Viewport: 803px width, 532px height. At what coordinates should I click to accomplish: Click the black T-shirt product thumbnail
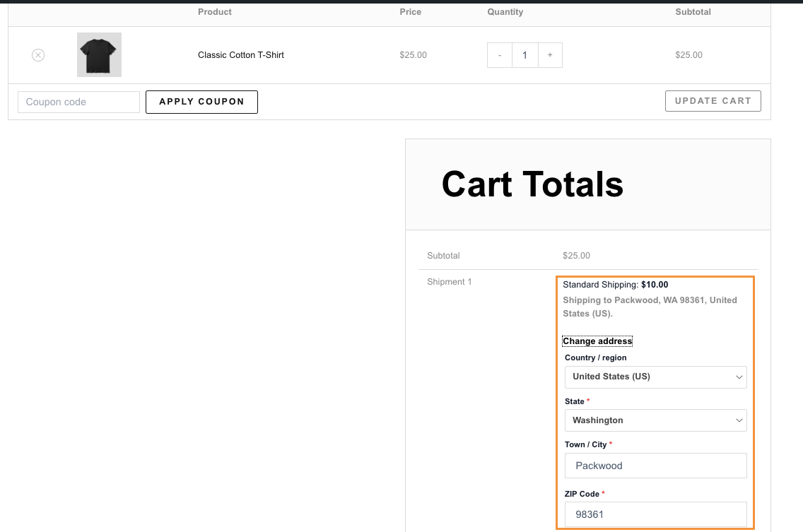[x=99, y=54]
